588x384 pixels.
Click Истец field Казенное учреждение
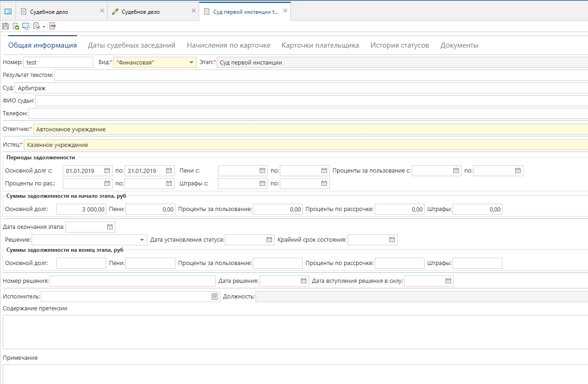tap(306, 145)
